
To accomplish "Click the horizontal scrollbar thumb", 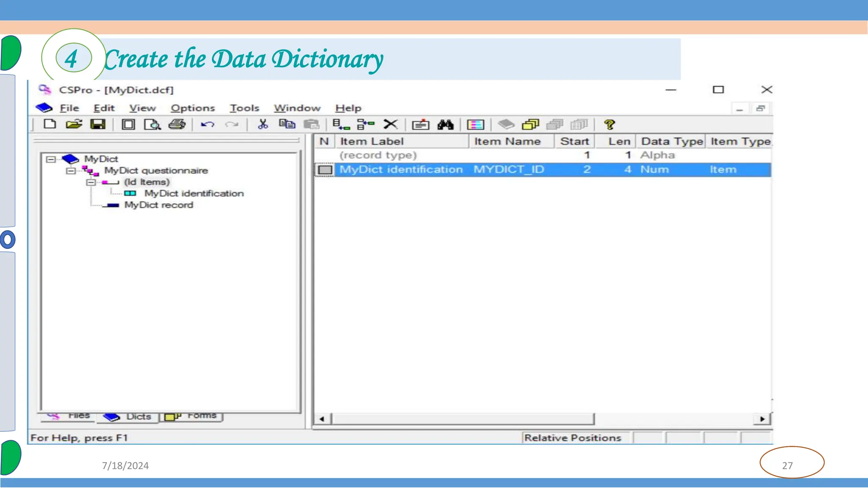I will click(x=463, y=419).
